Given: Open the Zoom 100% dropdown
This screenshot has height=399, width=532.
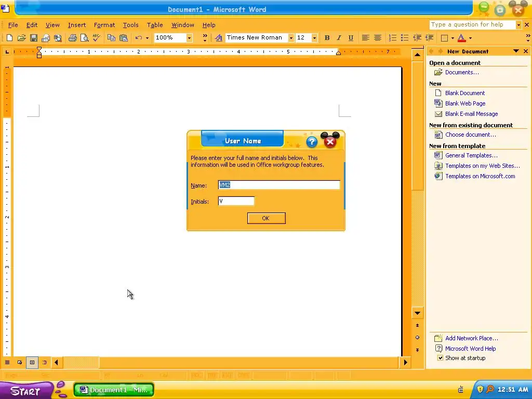Looking at the screenshot, I should pos(189,37).
